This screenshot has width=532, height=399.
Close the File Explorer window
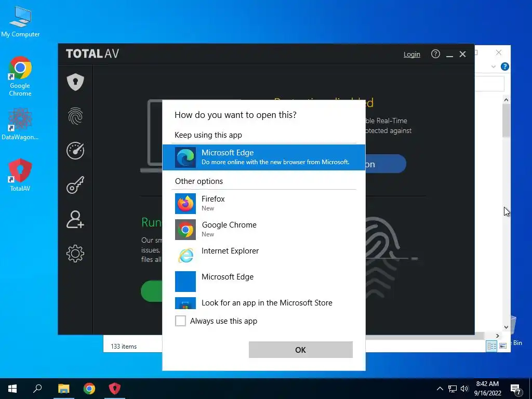click(x=498, y=52)
